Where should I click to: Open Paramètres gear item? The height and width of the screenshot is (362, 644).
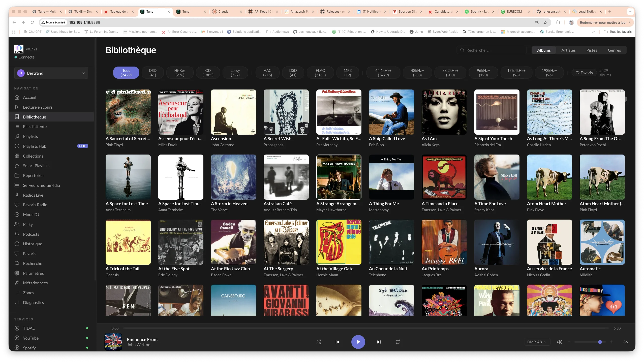click(51, 273)
